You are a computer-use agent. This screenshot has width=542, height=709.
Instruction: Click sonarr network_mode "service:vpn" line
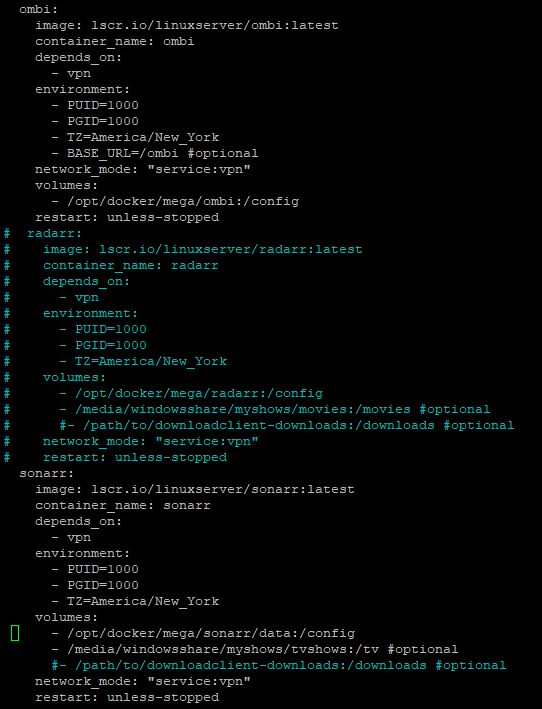pyautogui.click(x=143, y=681)
